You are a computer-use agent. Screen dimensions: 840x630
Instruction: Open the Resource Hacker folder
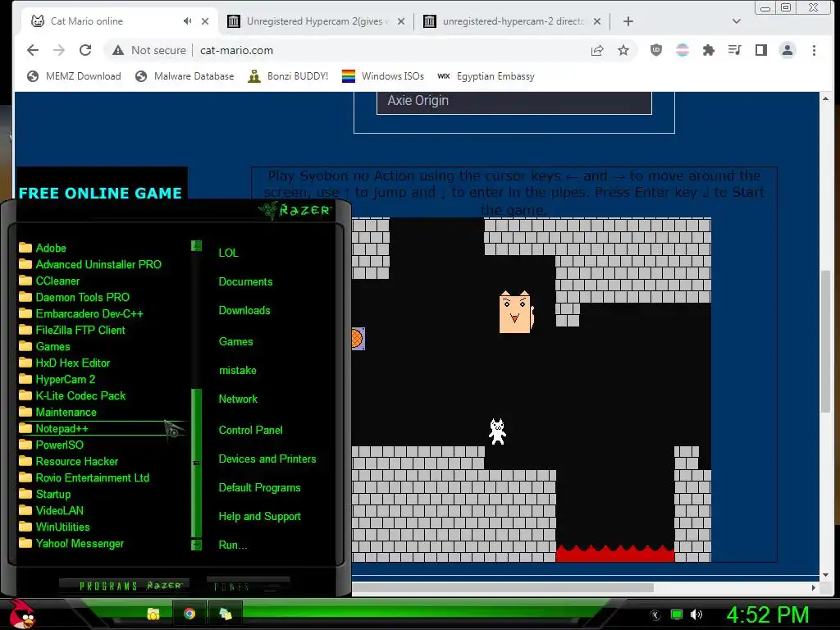click(x=69, y=461)
